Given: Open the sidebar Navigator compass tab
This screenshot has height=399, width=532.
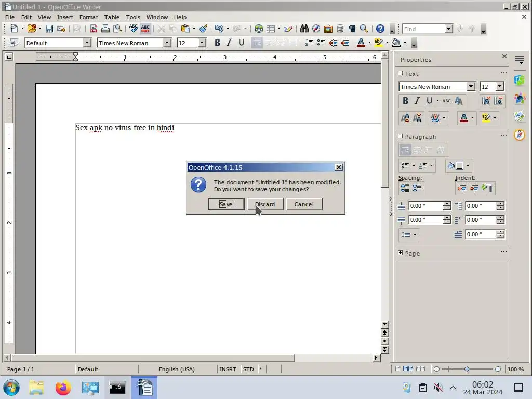Looking at the screenshot, I should point(520,135).
